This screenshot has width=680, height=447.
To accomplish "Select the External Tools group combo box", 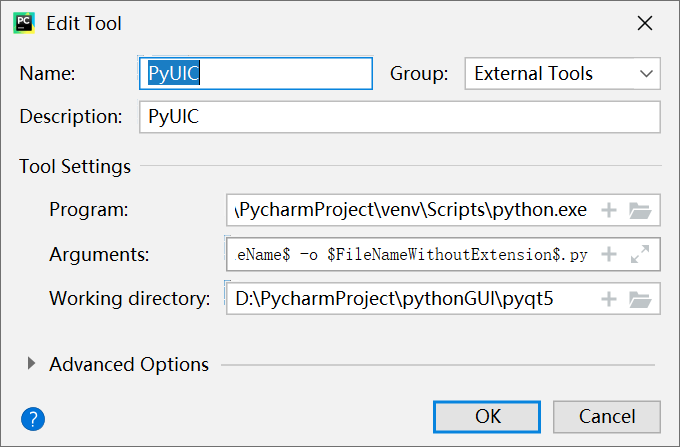I will pos(562,74).
